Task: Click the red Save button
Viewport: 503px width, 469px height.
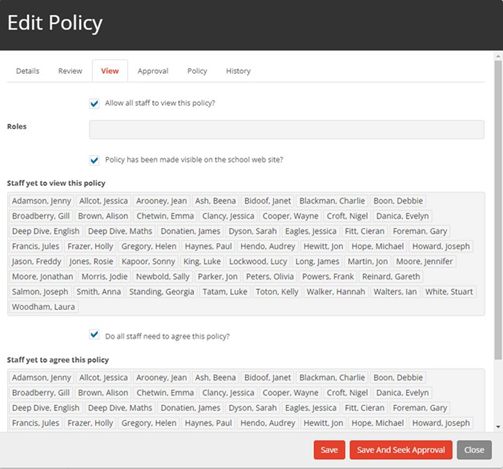Action: click(x=329, y=450)
